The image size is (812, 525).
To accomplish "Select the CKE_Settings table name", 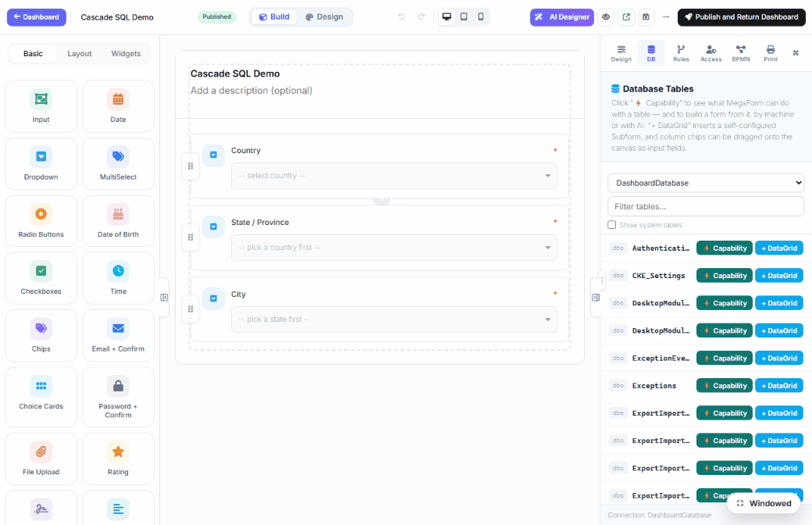I will [658, 276].
